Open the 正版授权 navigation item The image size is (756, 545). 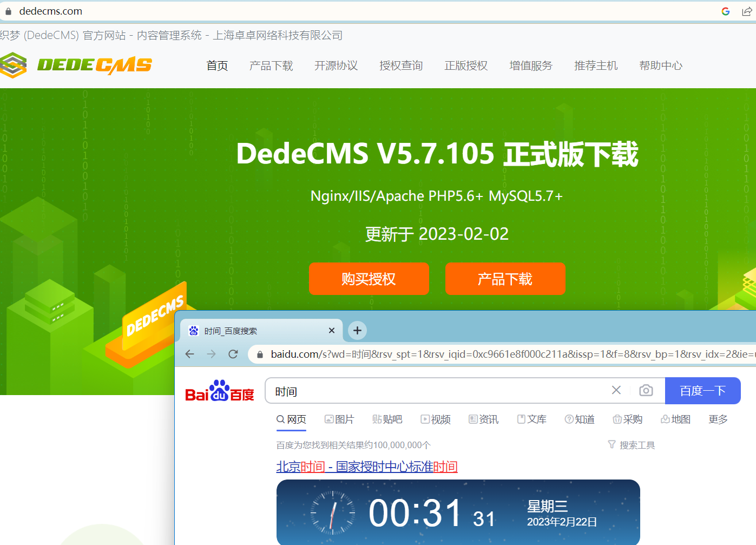click(466, 65)
